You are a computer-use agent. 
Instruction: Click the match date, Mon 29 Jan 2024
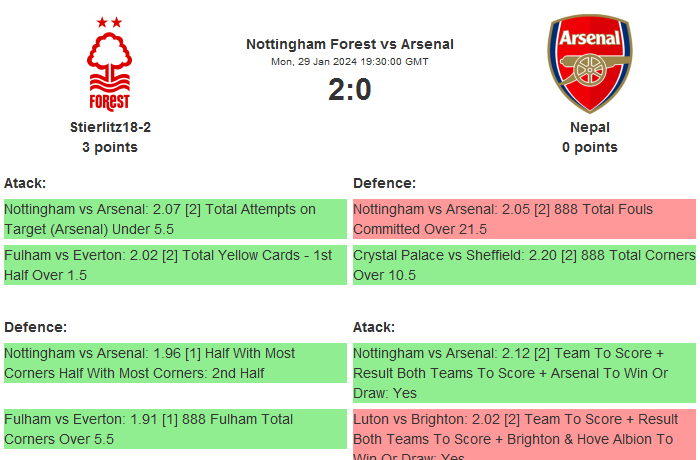tap(349, 62)
